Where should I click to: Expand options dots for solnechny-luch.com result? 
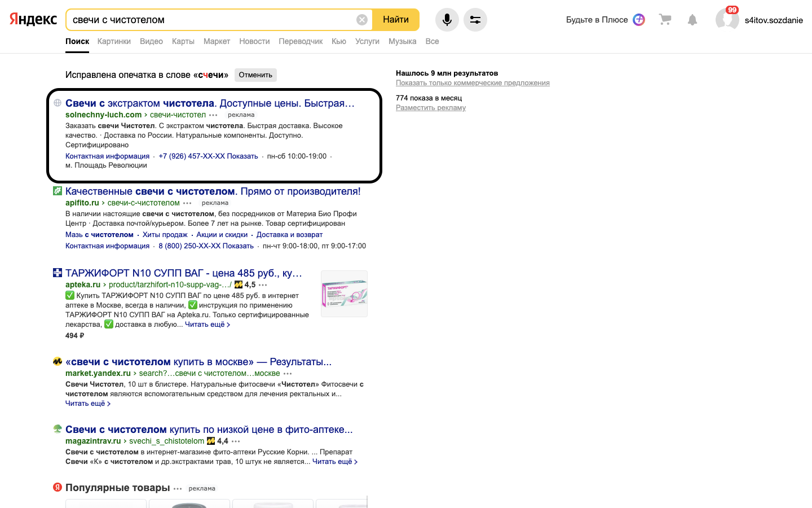[x=213, y=115]
